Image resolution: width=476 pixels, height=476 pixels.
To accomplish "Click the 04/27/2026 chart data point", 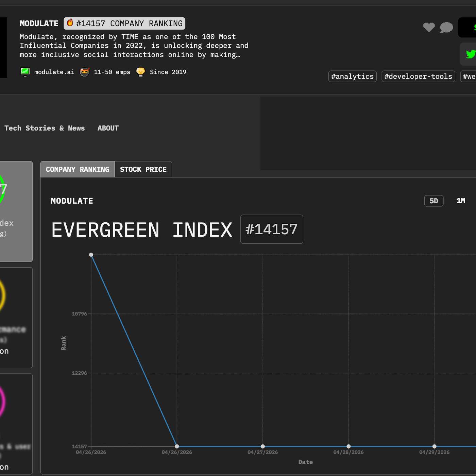I will pos(263,446).
